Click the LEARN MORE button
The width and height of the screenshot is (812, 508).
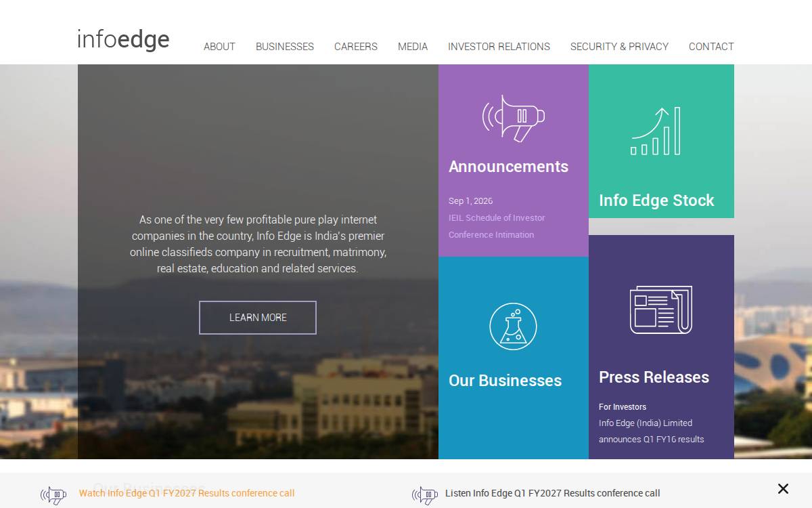pos(258,318)
